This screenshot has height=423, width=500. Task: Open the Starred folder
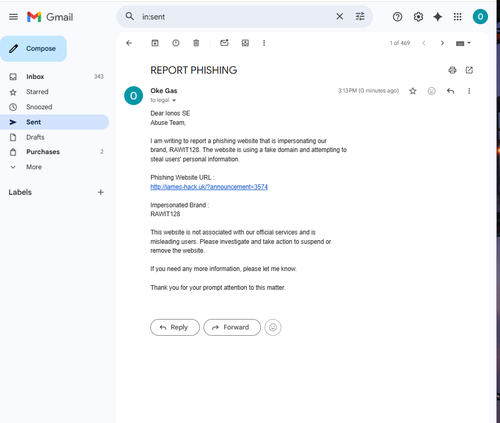coord(54,92)
